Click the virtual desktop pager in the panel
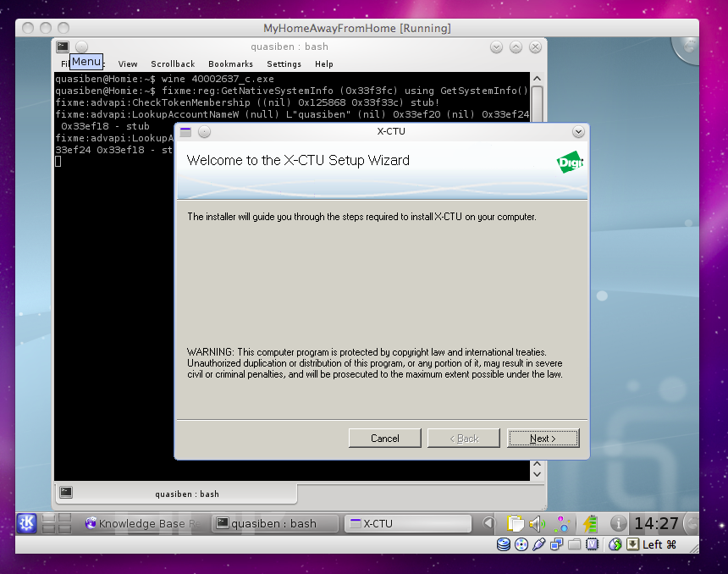The width and height of the screenshot is (728, 574). click(57, 523)
